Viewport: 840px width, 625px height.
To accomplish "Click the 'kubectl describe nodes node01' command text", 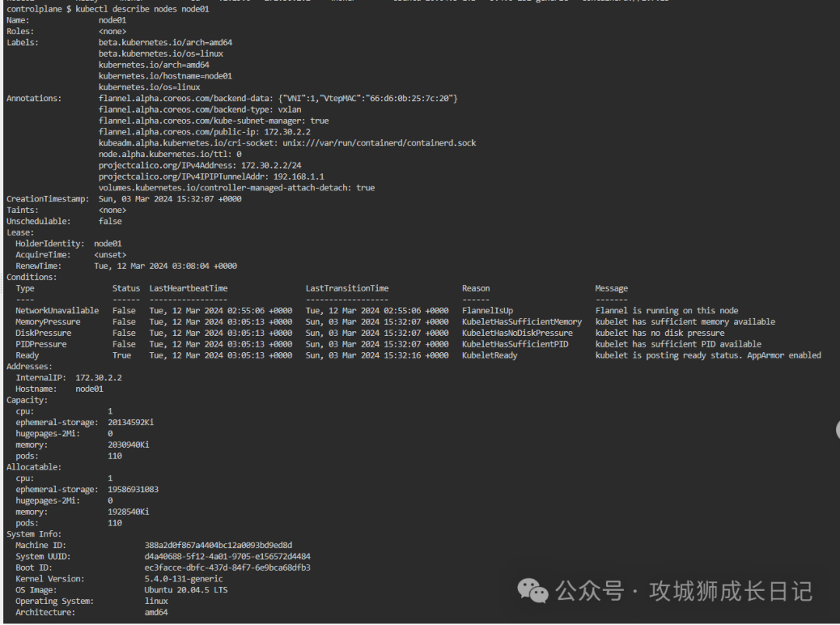I will [x=142, y=9].
